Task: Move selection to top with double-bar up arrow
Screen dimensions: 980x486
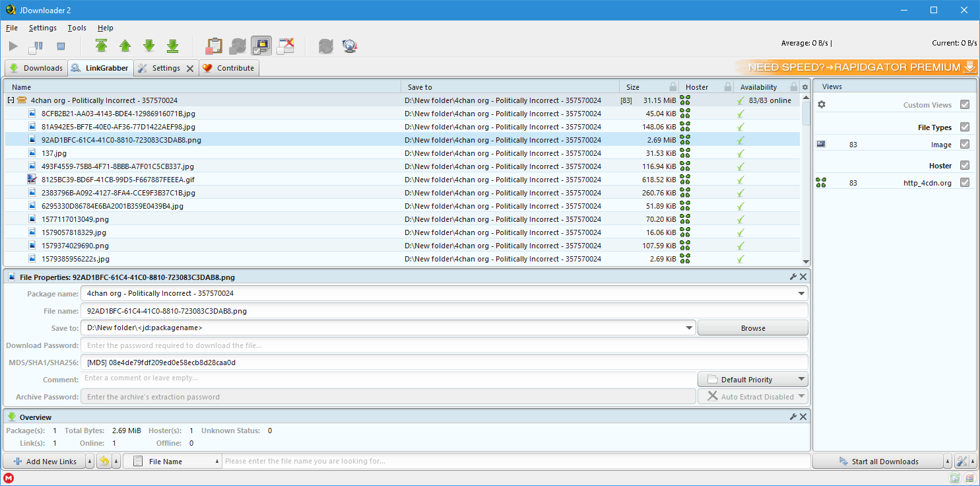Action: pos(101,46)
